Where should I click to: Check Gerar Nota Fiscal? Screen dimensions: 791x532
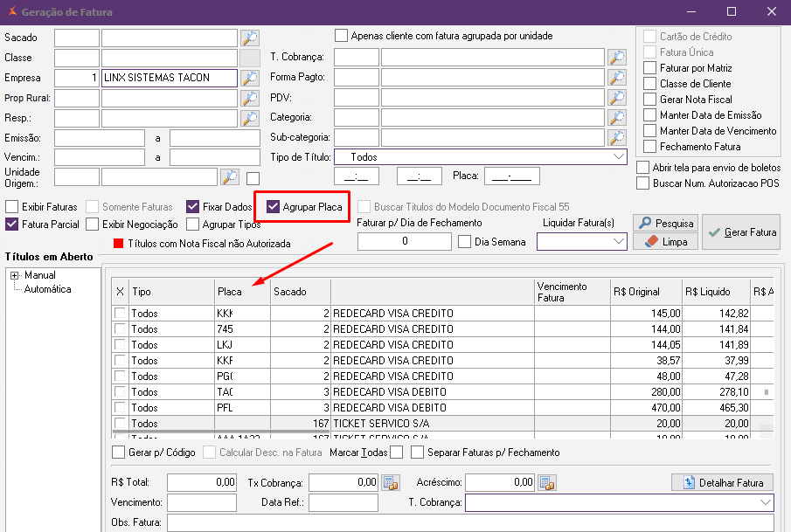pyautogui.click(x=650, y=100)
